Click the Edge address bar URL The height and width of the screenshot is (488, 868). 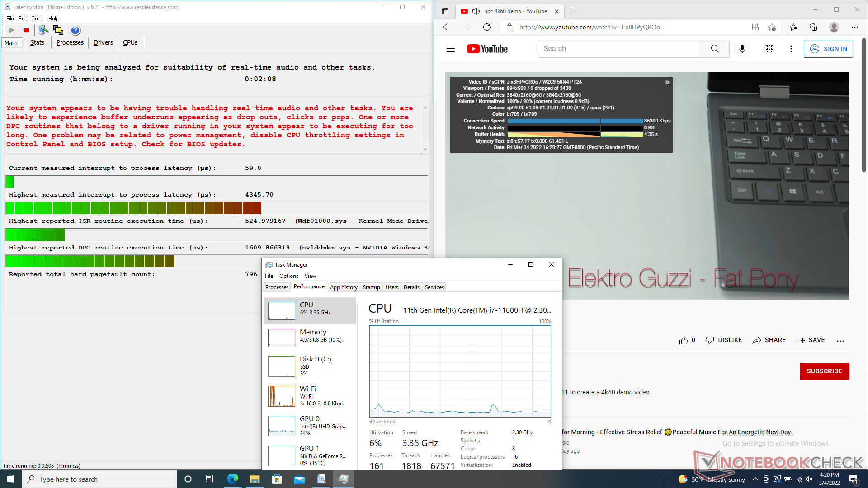[589, 27]
